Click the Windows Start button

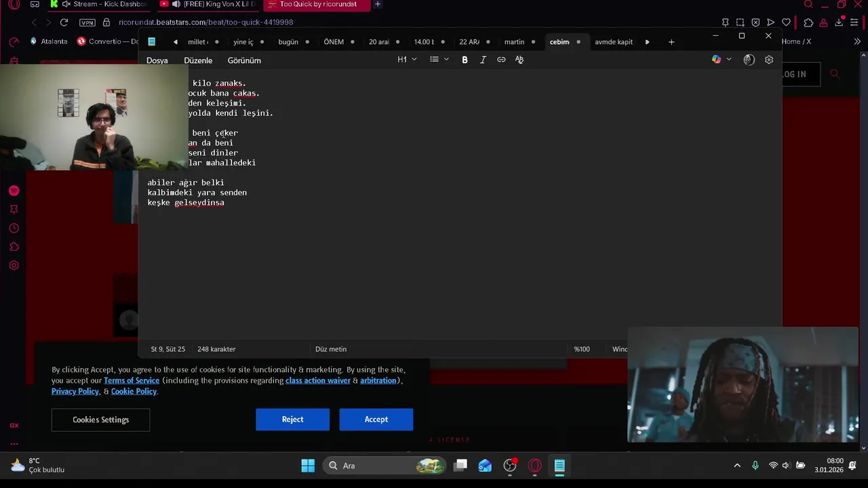click(x=308, y=466)
